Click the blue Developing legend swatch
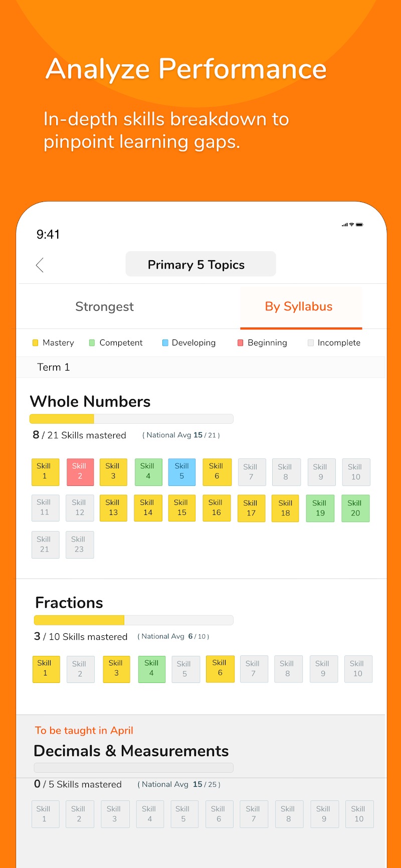401x868 pixels. pos(165,343)
